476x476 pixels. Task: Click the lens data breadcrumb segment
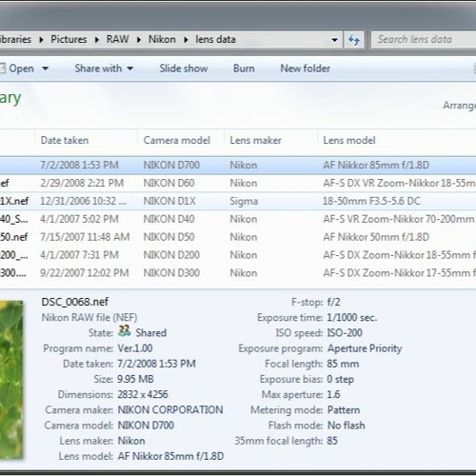tap(215, 39)
